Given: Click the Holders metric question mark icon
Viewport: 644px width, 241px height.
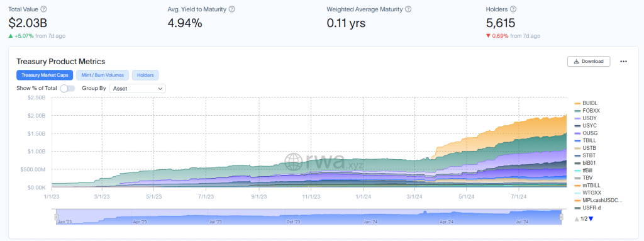Looking at the screenshot, I should point(513,9).
